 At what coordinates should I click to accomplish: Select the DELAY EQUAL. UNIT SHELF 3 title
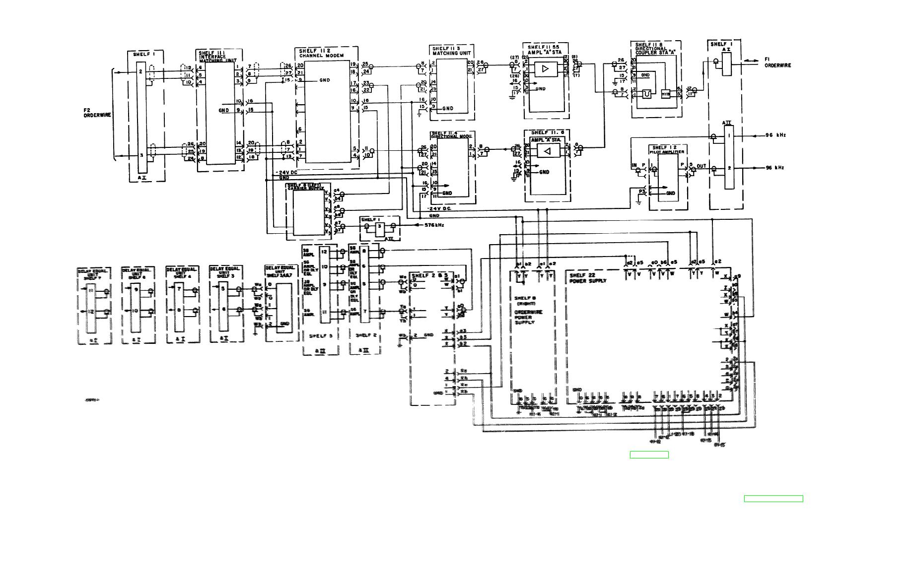[x=225, y=272]
